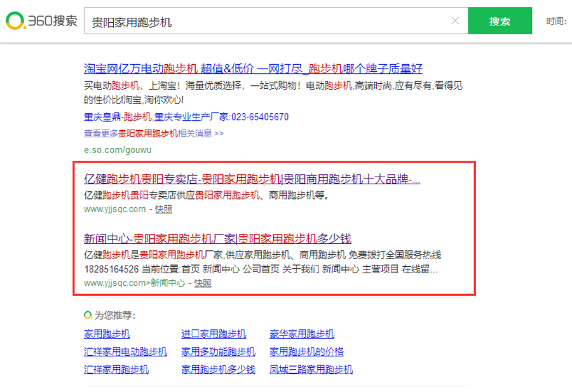572x392 pixels.
Task: Click the 360搜索 logo
Action: coord(41,20)
